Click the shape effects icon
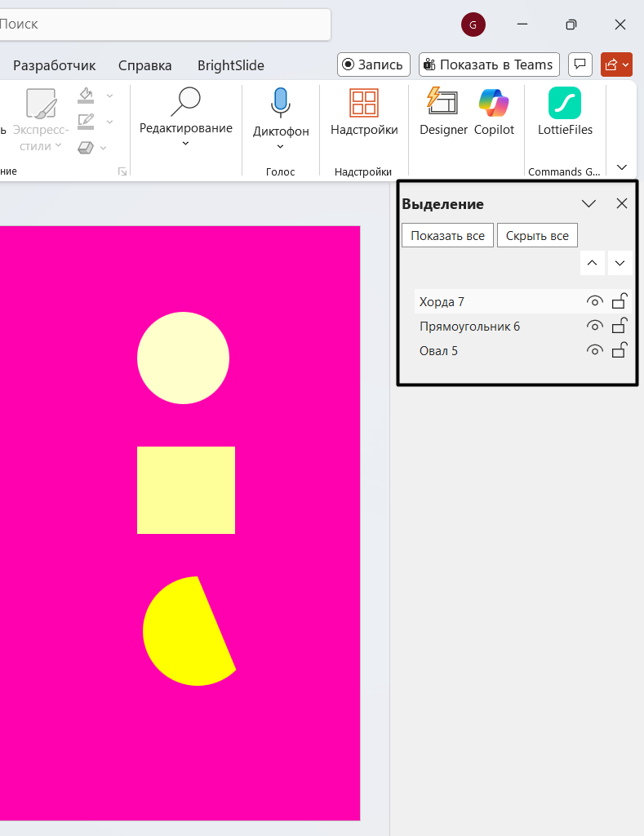644x836 pixels. (x=86, y=147)
